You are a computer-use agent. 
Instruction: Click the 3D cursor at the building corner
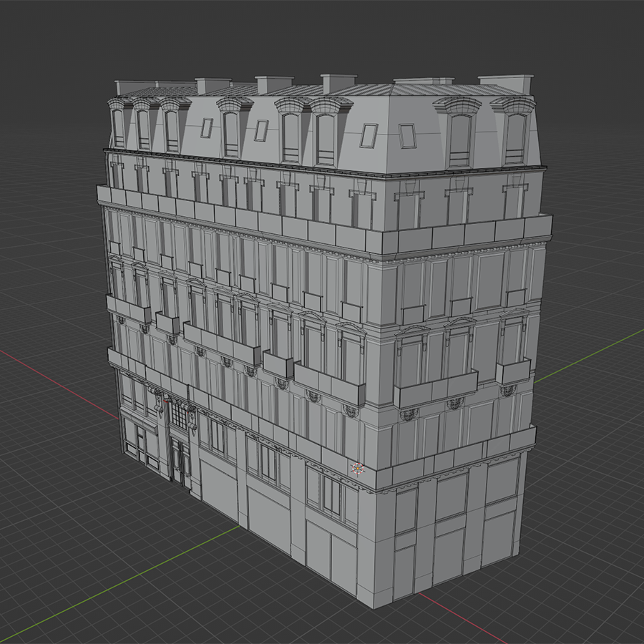(357, 469)
